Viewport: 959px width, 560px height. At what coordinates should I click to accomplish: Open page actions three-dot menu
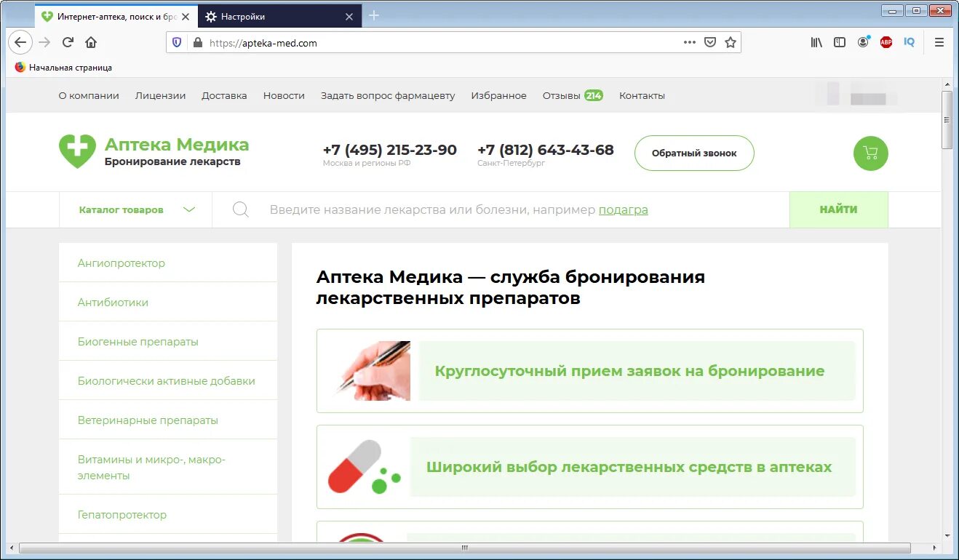pyautogui.click(x=690, y=43)
